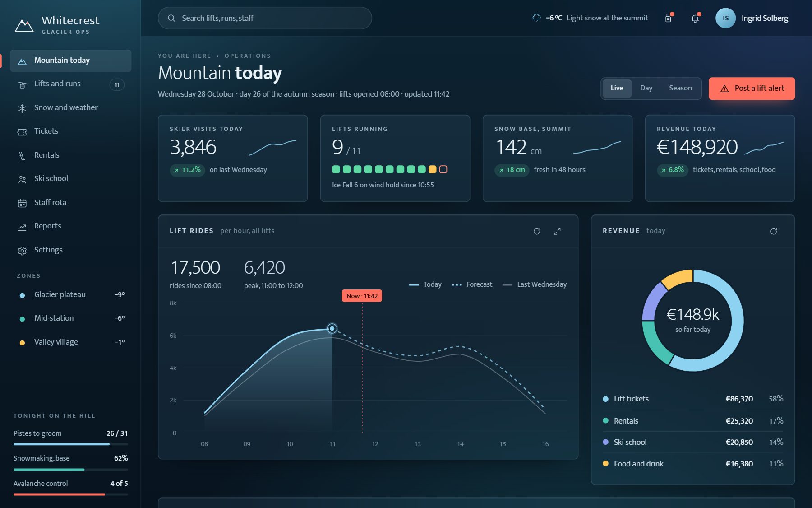
Task: Toggle the Today series in legend
Action: coord(425,284)
